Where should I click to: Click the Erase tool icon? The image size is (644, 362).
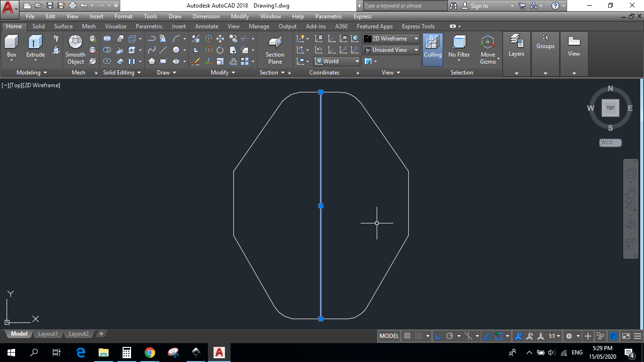click(x=196, y=61)
